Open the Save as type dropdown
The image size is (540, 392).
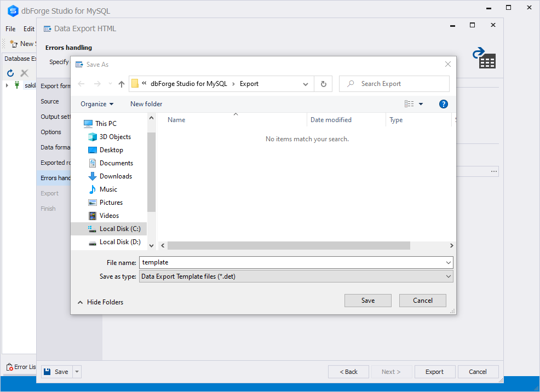(296, 276)
